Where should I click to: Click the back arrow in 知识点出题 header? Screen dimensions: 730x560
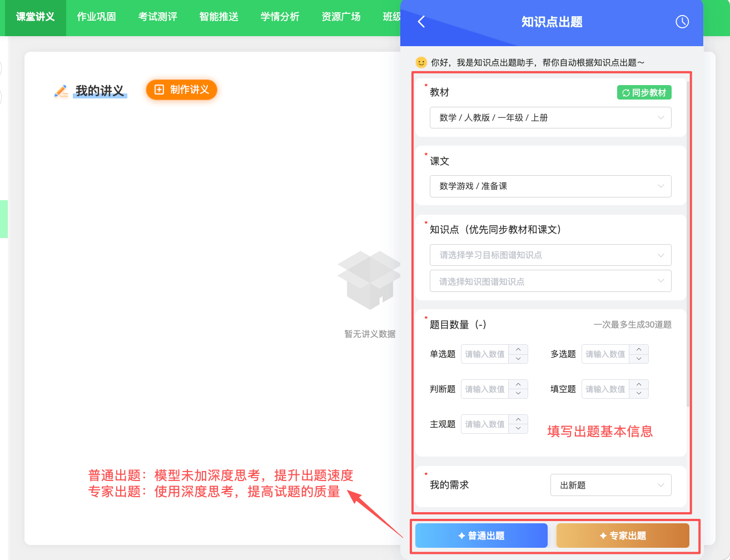pyautogui.click(x=421, y=22)
